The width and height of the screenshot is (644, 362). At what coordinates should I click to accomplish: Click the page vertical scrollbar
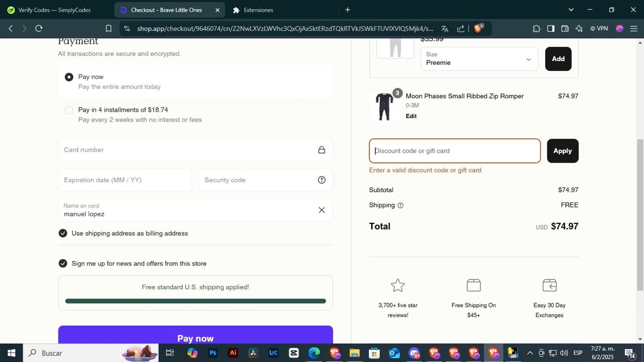click(x=640, y=215)
